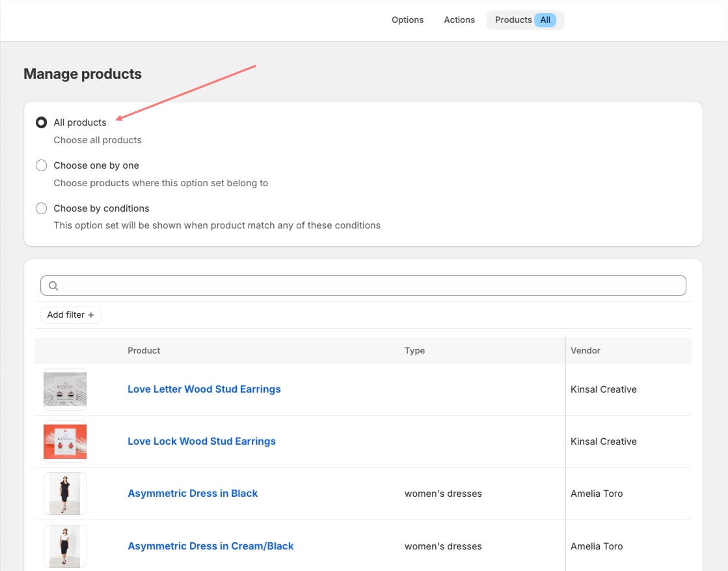Open Asymmetric Dress in Cream/Black link
Image resolution: width=728 pixels, height=571 pixels.
click(x=211, y=546)
